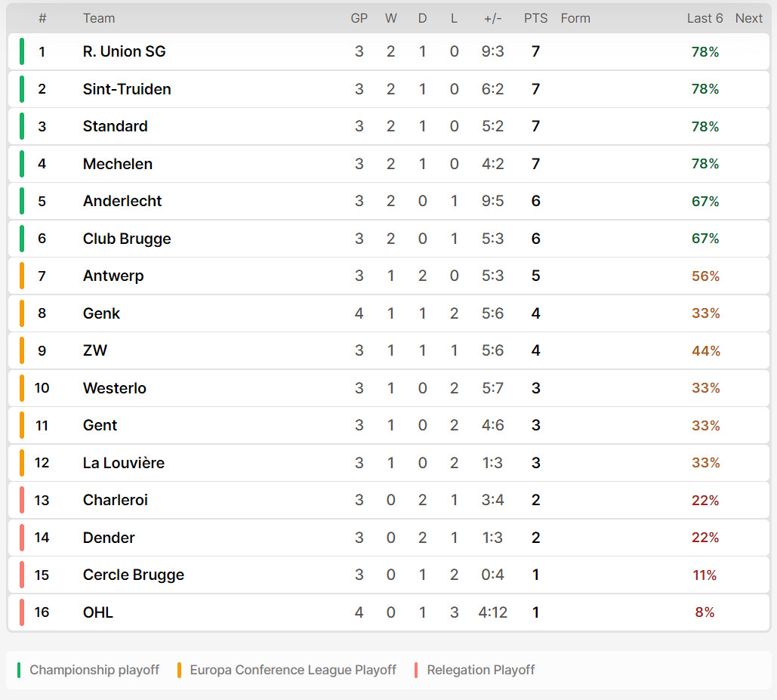The width and height of the screenshot is (777, 700).
Task: Sort by the GP column header
Action: pyautogui.click(x=359, y=18)
